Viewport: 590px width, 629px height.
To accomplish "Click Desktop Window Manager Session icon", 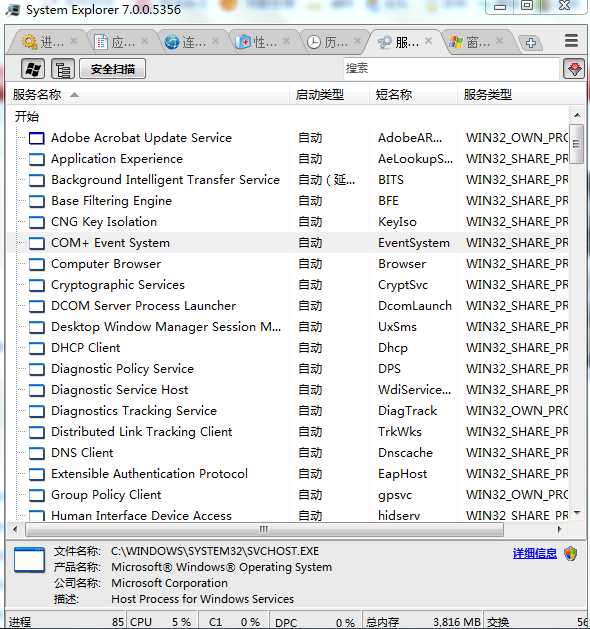I will coord(36,327).
